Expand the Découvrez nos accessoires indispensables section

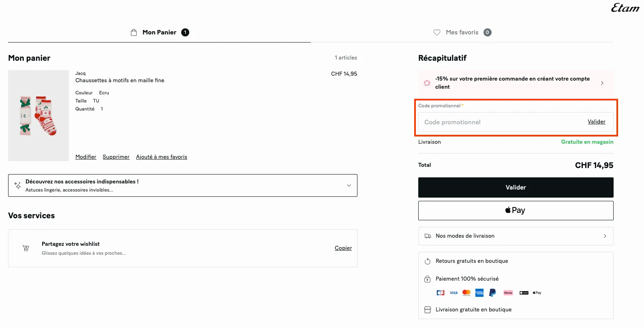(x=183, y=185)
